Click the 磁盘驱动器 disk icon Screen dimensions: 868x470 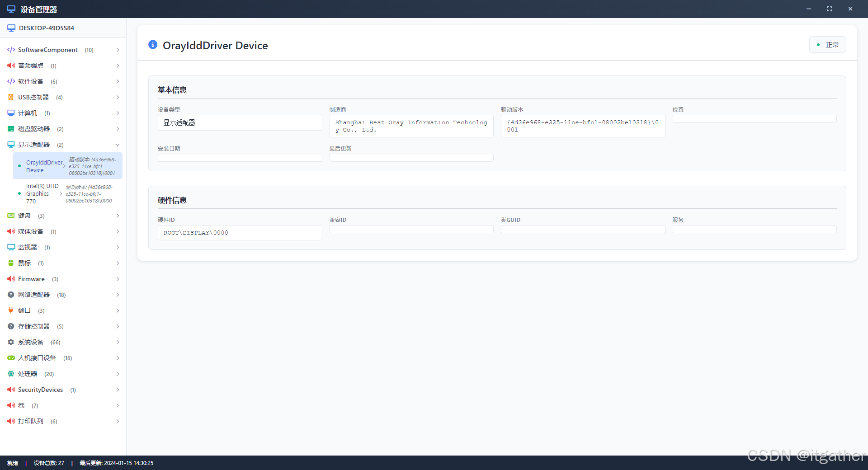(11, 129)
